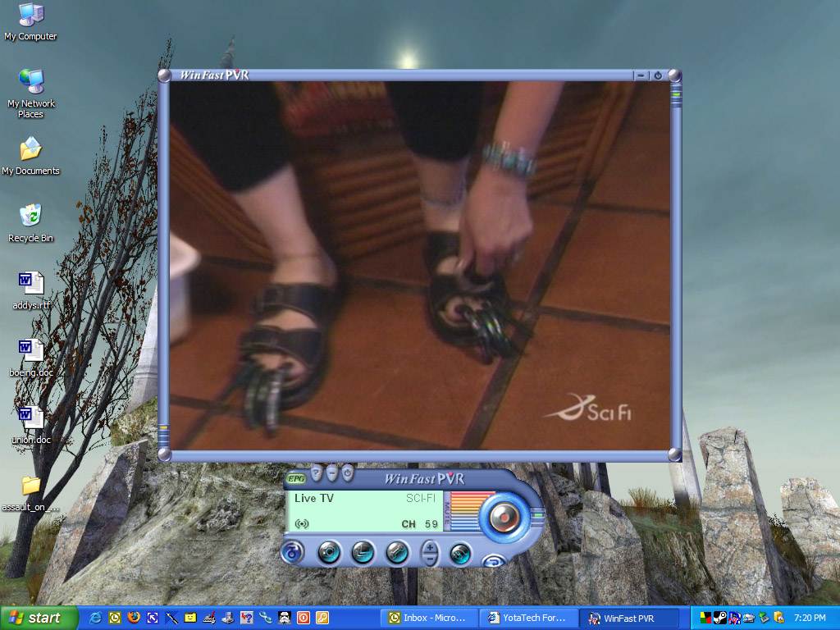Launch Firefox from quick launch bar
Viewport: 840px width, 630px height.
pos(134,618)
